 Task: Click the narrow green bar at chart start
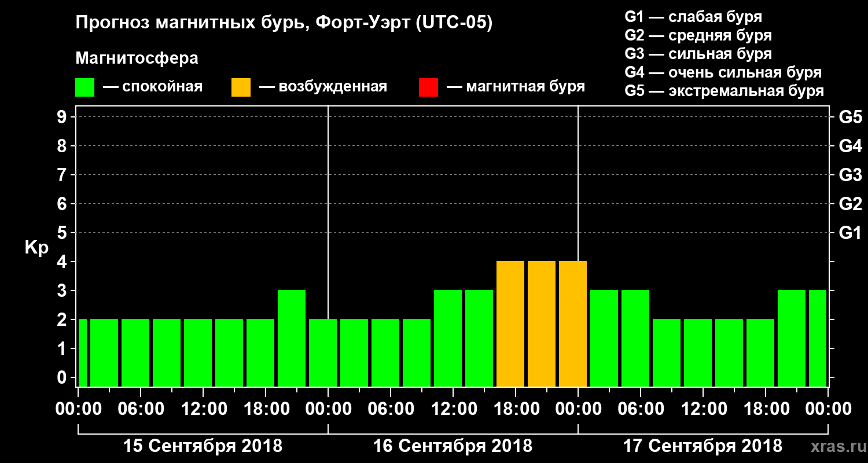click(x=83, y=352)
